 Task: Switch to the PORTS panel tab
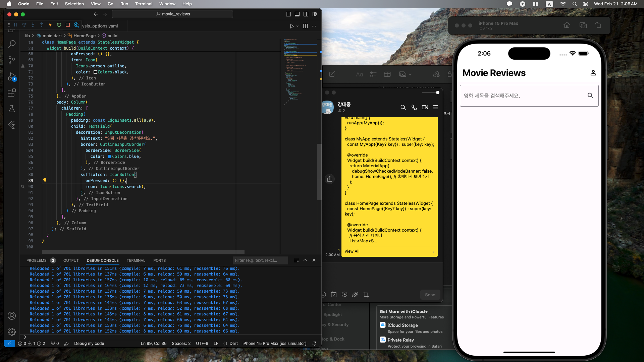pos(160,260)
